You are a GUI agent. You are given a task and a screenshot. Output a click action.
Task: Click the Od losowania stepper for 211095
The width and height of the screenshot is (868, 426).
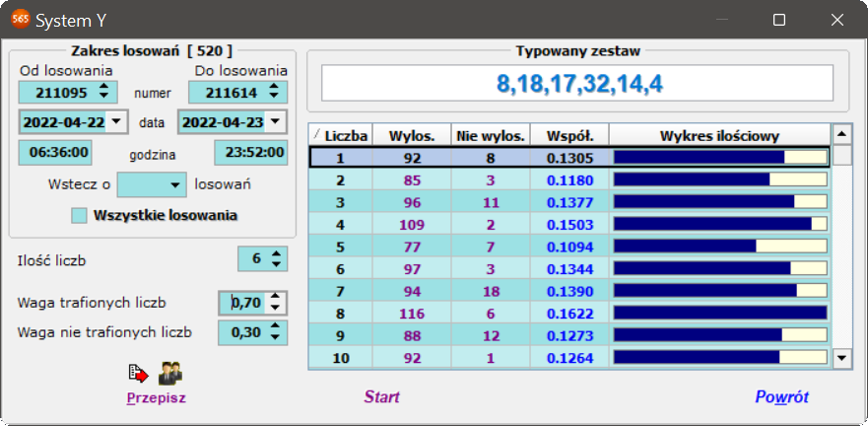click(103, 92)
